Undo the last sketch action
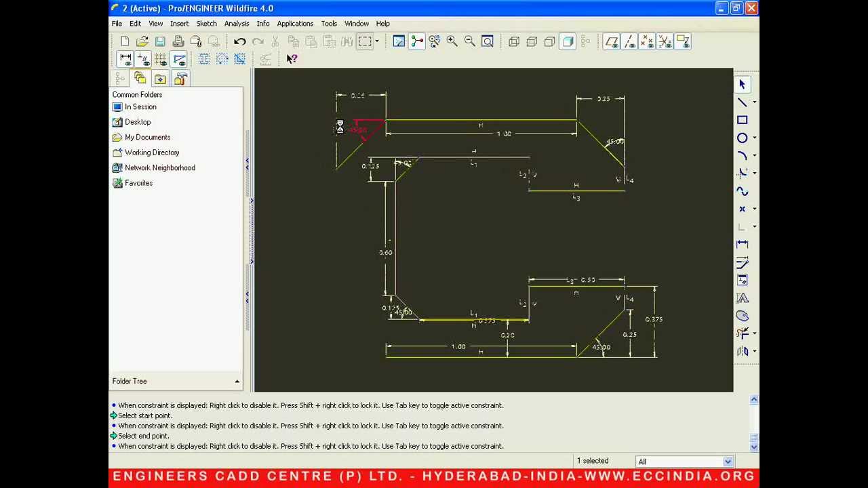This screenshot has height=488, width=868. coord(239,41)
